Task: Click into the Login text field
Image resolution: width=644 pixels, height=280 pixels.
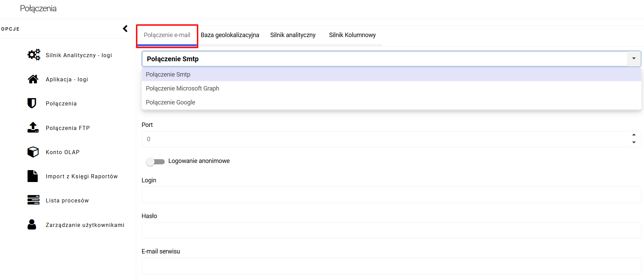Action: click(391, 195)
